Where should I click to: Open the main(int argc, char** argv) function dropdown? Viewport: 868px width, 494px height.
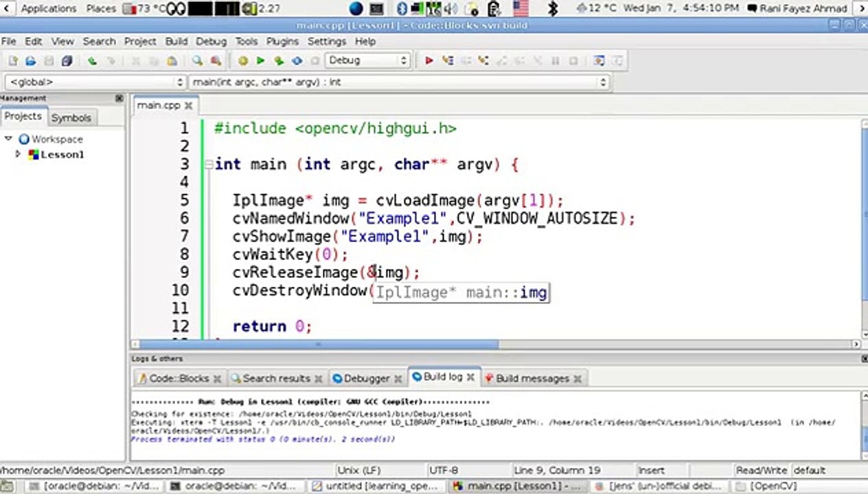click(399, 82)
